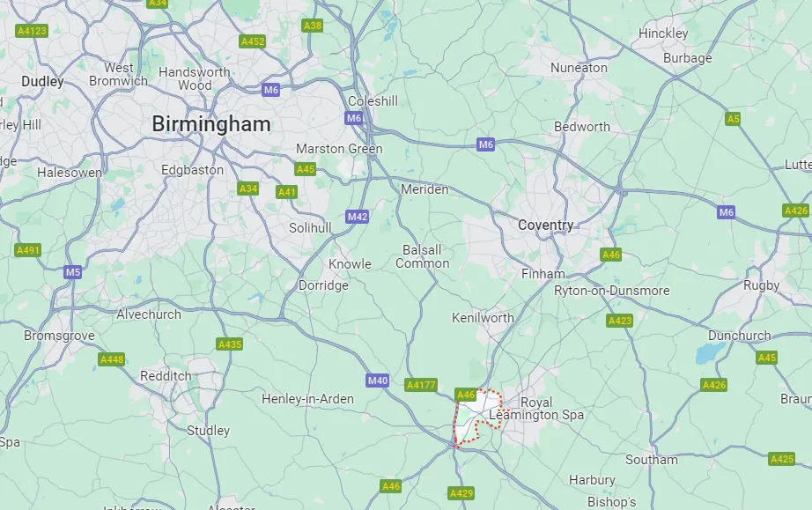The height and width of the screenshot is (510, 812).
Task: Select the A4123 road badge
Action: click(32, 31)
